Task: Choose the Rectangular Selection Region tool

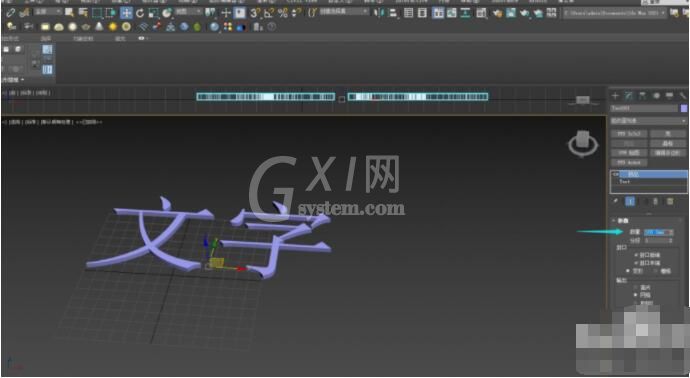Action: pos(97,13)
